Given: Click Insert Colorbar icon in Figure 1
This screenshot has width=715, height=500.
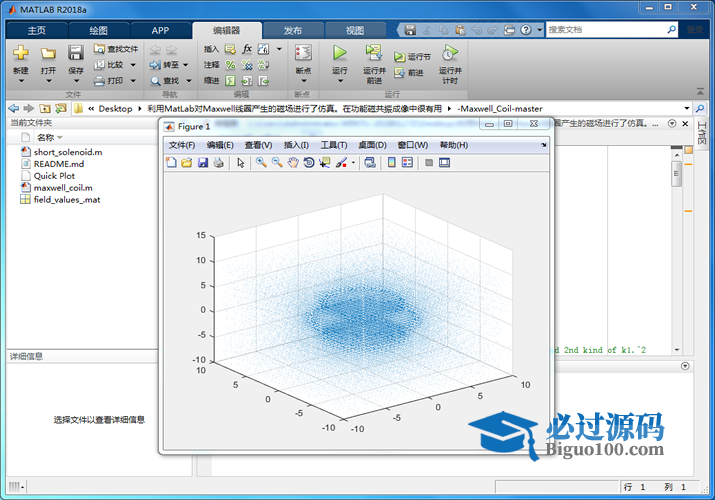Looking at the screenshot, I should point(391,162).
